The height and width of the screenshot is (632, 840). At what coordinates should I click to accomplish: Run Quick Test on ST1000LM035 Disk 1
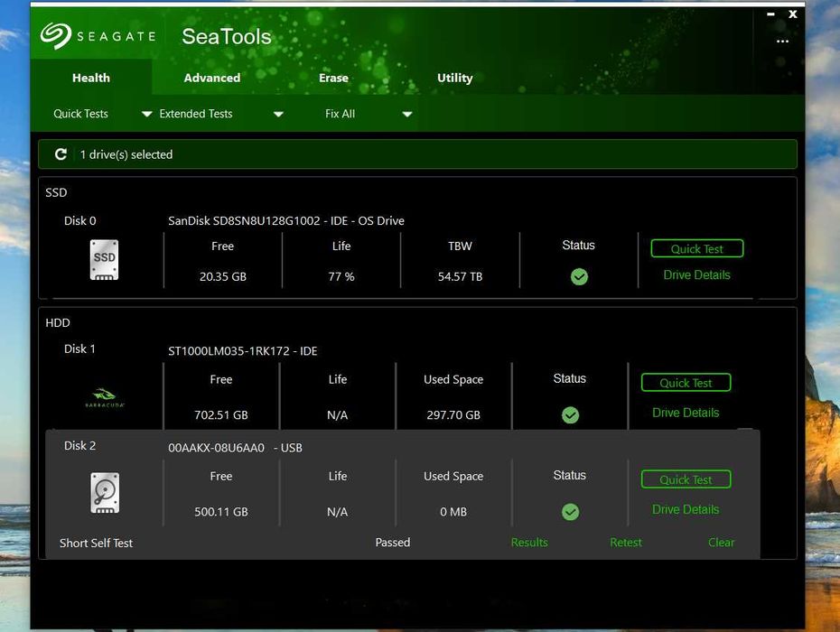[x=686, y=383]
